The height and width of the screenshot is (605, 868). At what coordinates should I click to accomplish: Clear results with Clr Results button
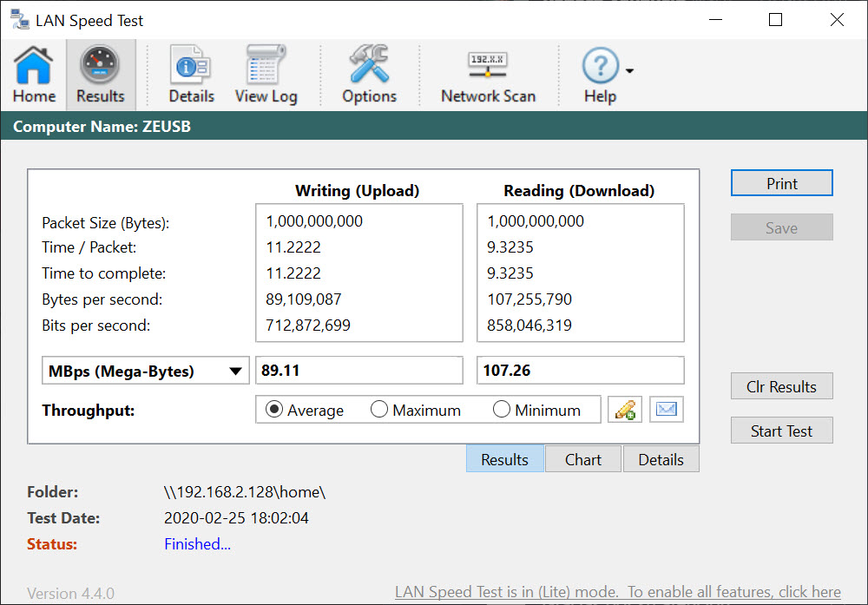[781, 385]
